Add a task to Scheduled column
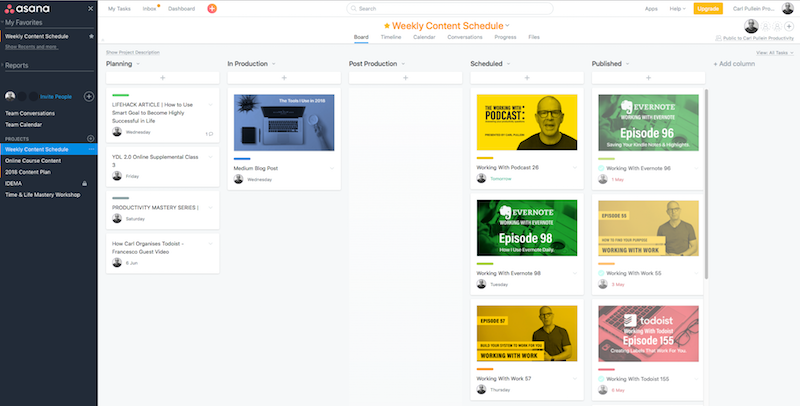Screen dimensions: 800x406 click(x=527, y=78)
